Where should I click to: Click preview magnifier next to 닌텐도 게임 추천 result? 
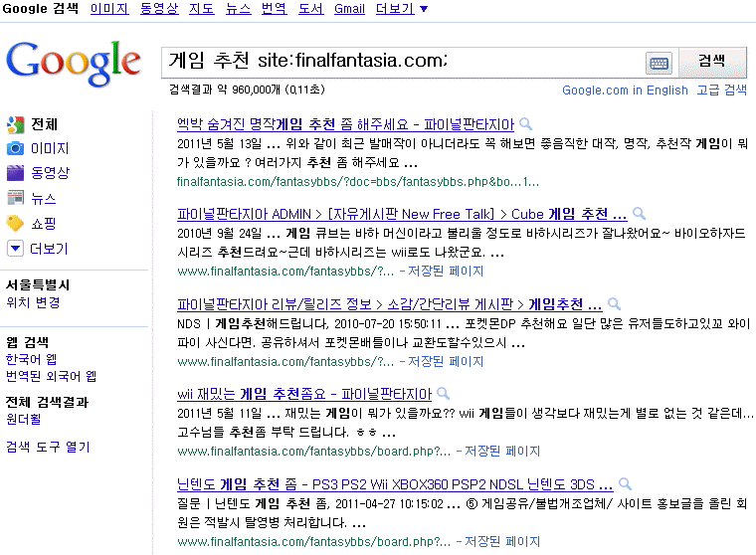626,483
